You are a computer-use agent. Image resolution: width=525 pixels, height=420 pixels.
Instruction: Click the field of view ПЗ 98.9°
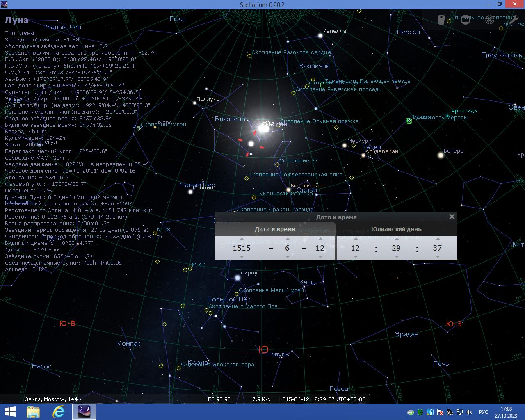tap(219, 399)
